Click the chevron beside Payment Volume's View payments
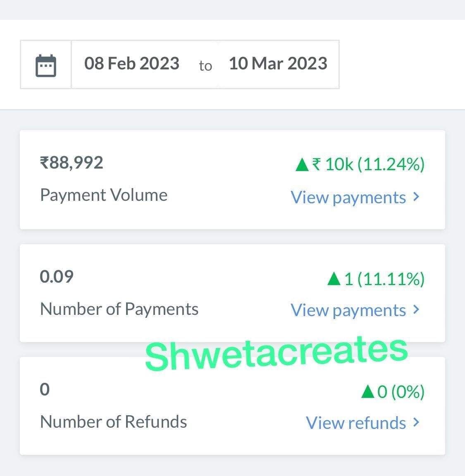 coord(416,197)
